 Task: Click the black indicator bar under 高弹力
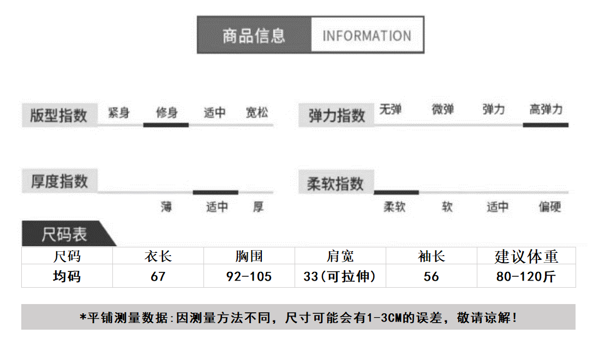coord(546,125)
